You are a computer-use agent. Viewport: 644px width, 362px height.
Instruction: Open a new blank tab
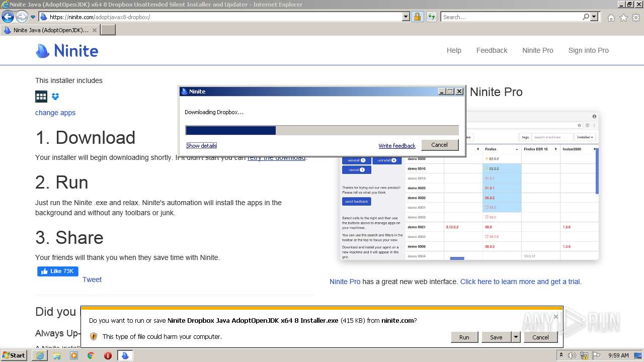click(108, 30)
